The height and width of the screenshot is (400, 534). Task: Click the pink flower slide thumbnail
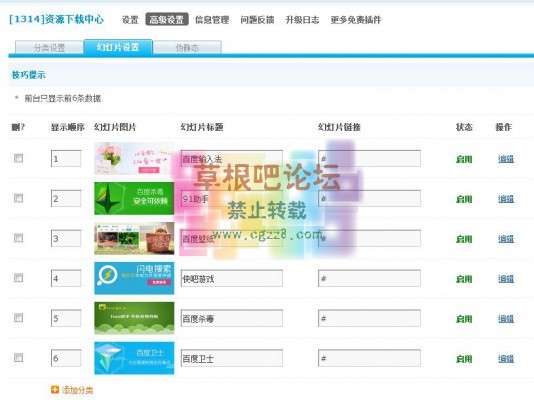coord(134,158)
